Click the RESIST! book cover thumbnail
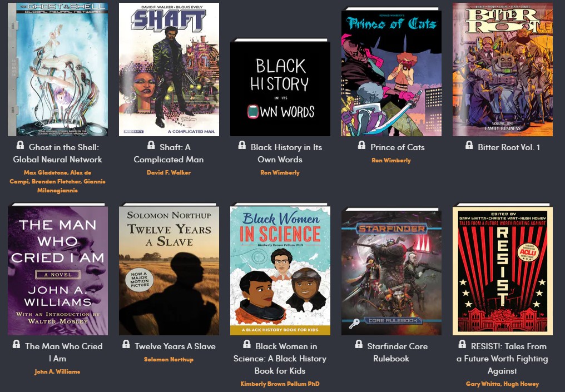 coord(502,270)
